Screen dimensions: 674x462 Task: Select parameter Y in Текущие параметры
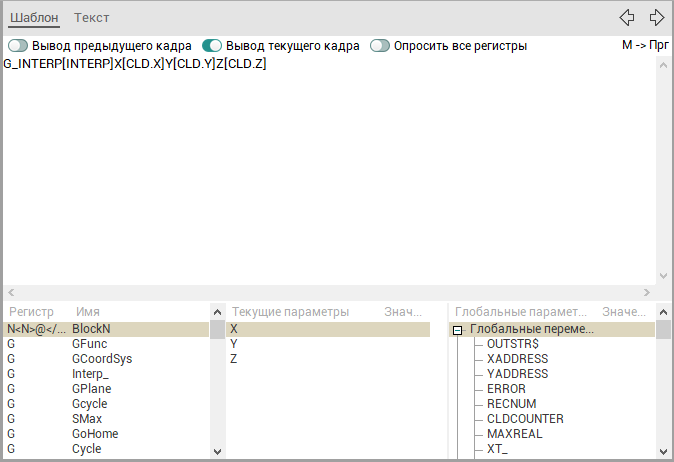pos(234,344)
